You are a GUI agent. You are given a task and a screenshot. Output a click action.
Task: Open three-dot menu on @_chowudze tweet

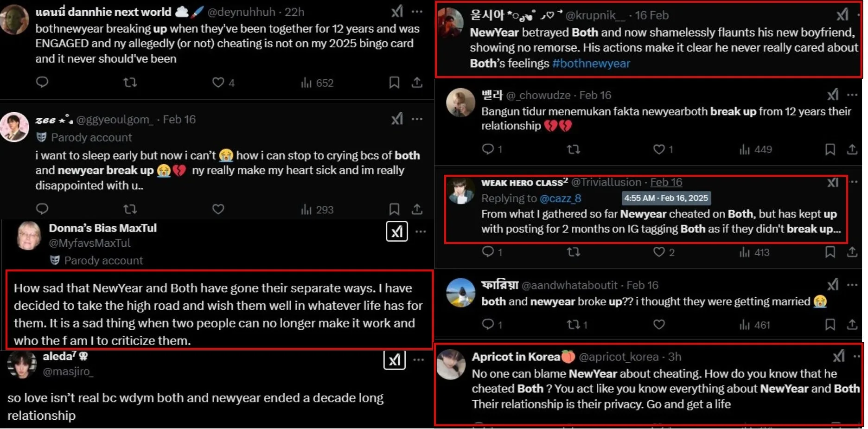pos(852,95)
